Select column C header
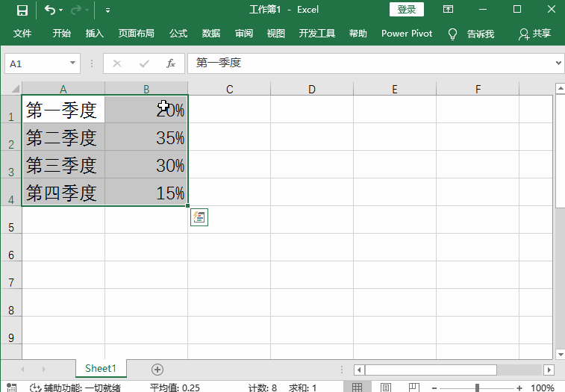 229,89
